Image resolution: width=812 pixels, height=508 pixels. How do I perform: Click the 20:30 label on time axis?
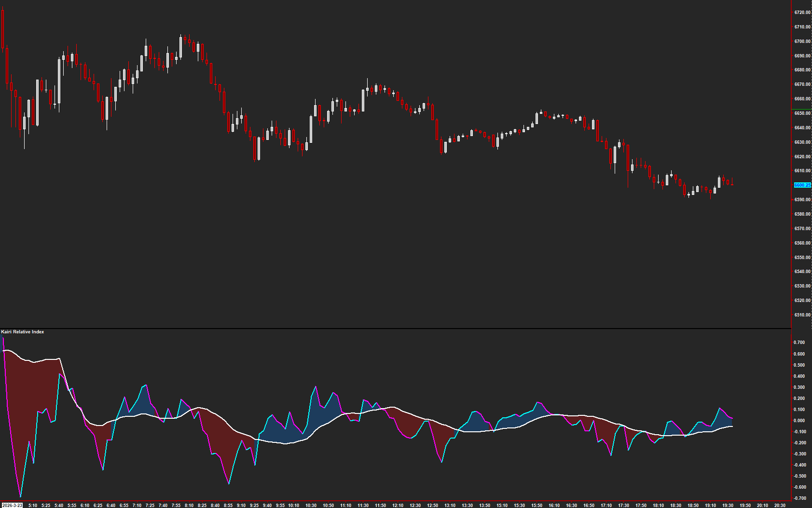click(780, 505)
